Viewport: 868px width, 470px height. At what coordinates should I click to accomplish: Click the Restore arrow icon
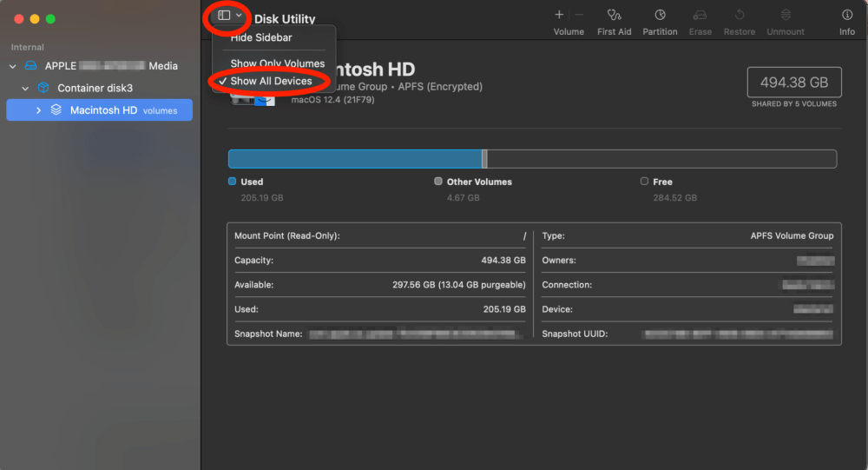(x=740, y=15)
